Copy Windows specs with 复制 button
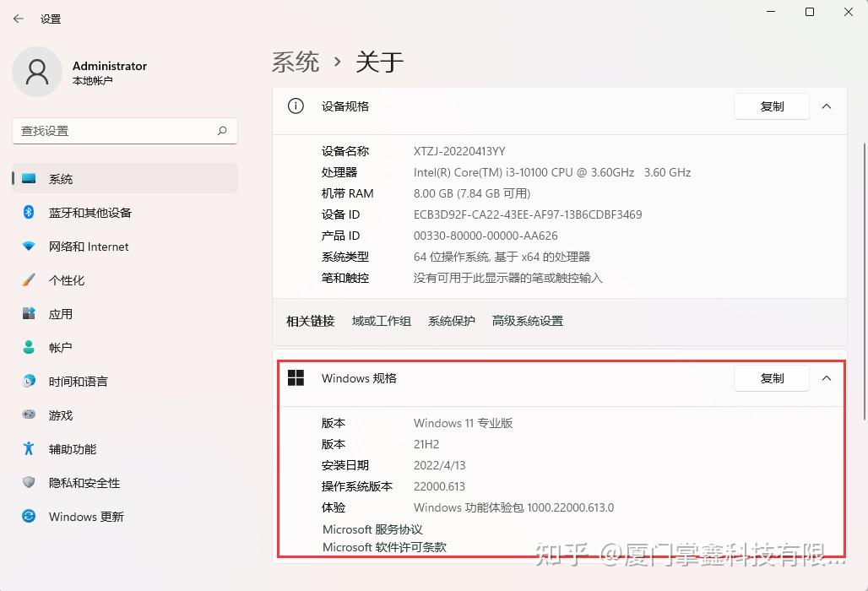 click(772, 378)
